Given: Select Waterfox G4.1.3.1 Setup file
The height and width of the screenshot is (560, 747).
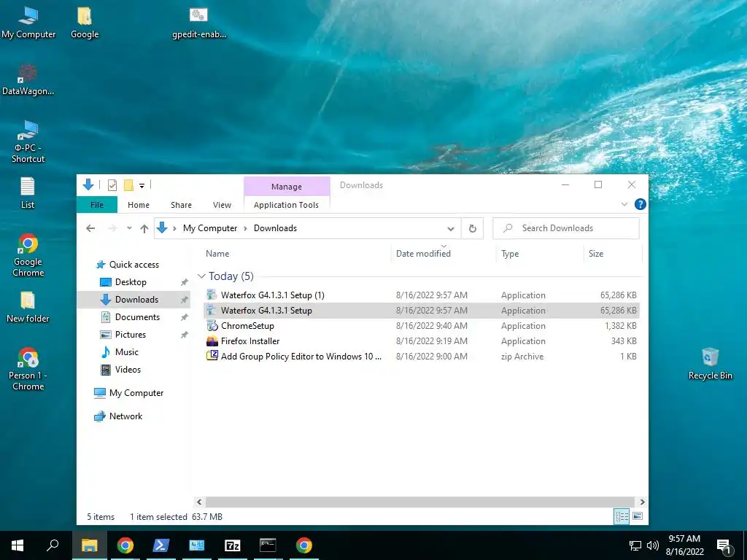Looking at the screenshot, I should click(x=422, y=311).
